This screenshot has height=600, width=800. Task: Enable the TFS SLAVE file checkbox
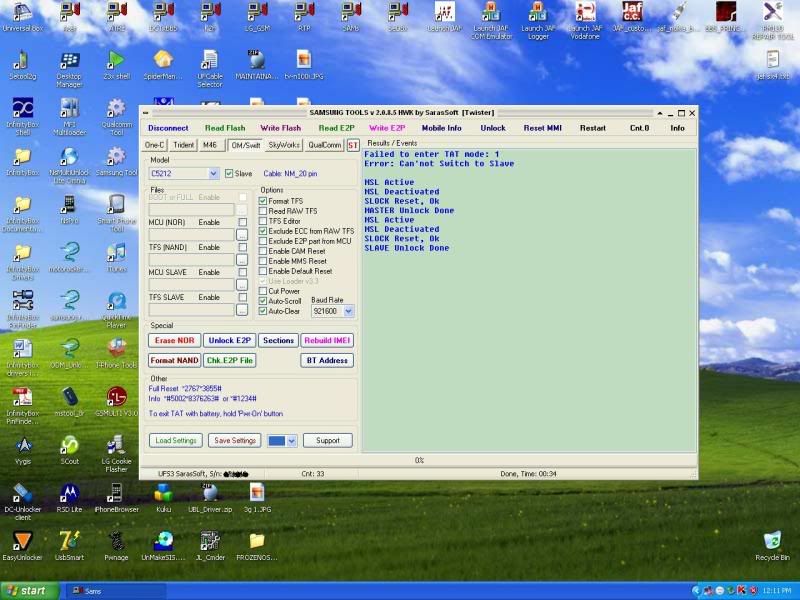242,297
